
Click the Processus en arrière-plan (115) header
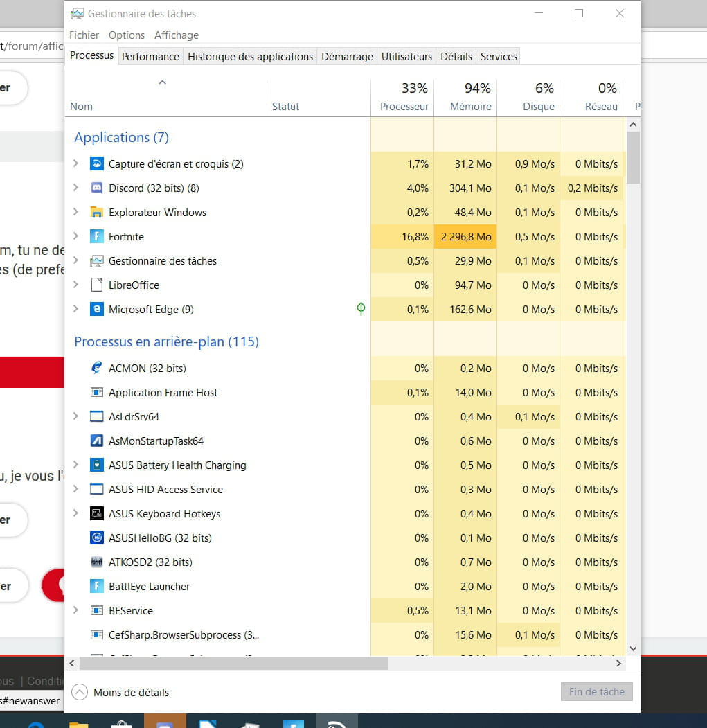(x=167, y=341)
